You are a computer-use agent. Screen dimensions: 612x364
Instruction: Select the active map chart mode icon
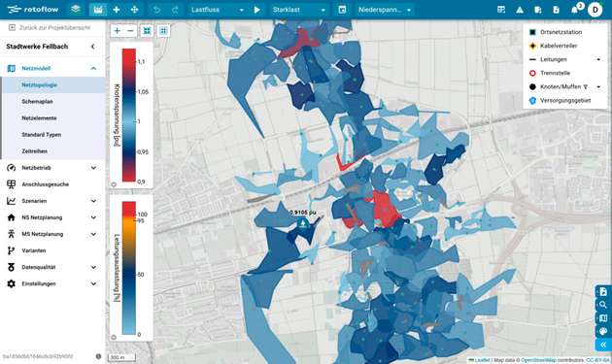click(98, 10)
